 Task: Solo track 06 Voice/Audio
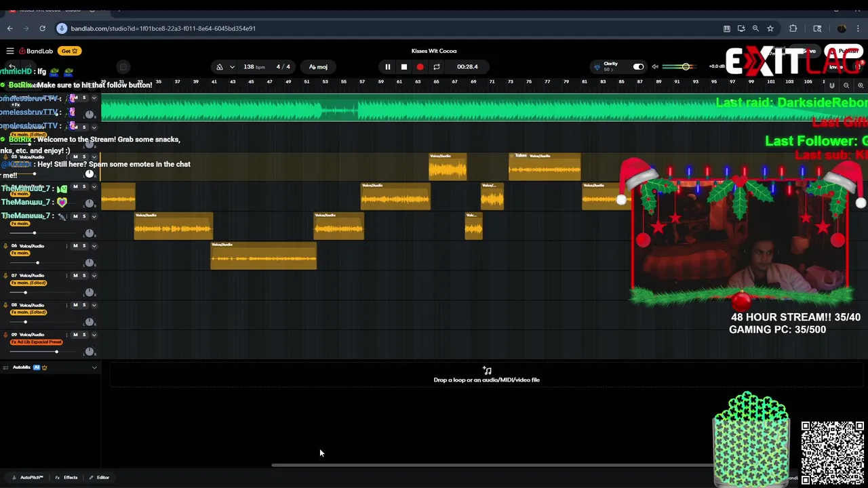point(84,246)
